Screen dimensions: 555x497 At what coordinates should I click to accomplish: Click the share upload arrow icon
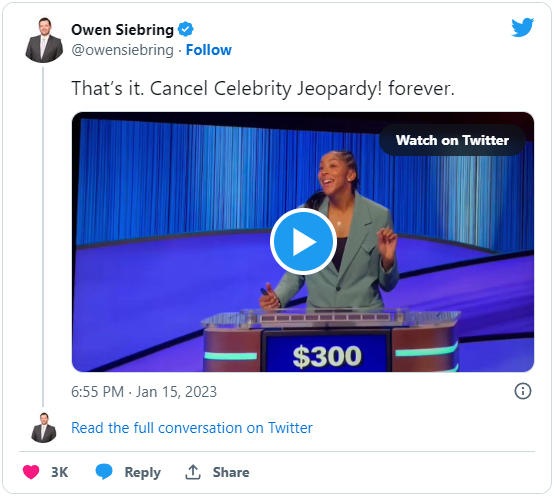tap(193, 472)
